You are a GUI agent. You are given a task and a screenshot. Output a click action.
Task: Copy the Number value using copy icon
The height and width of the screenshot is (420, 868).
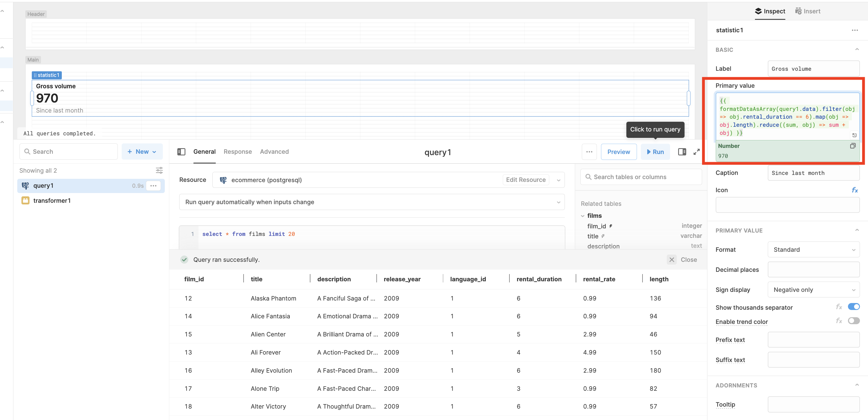[853, 146]
